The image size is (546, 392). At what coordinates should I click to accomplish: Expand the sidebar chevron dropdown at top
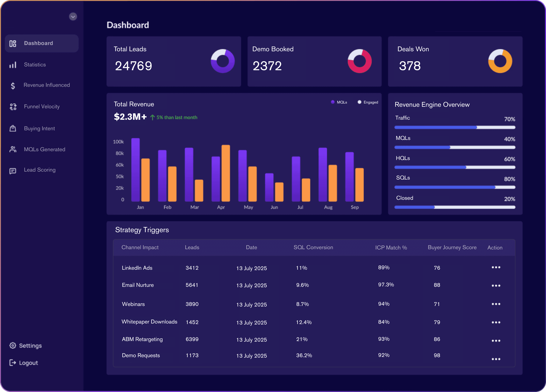click(x=73, y=17)
